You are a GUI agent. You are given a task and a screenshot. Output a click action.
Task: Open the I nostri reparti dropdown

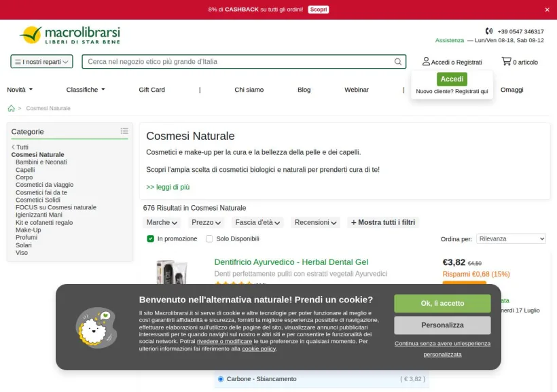click(41, 61)
